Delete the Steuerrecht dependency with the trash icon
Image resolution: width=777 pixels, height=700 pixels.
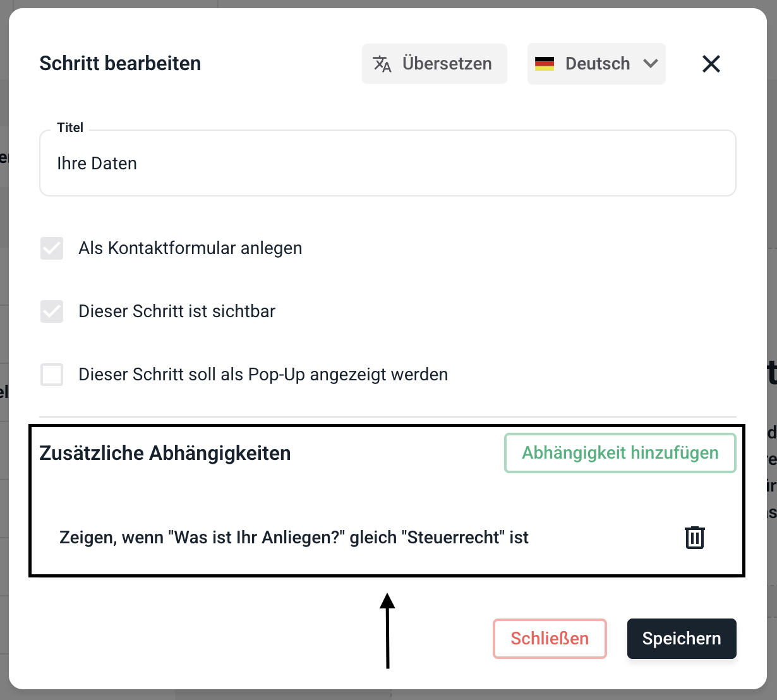pos(694,538)
